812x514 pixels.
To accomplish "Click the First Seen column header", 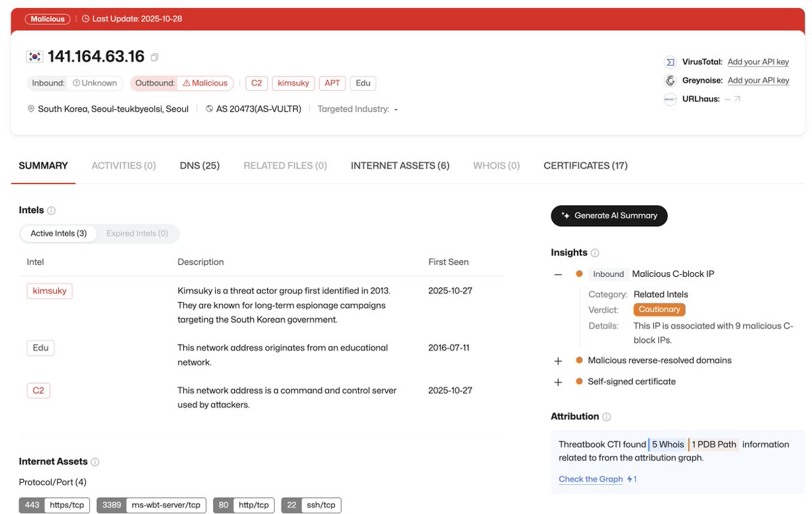I will (448, 262).
